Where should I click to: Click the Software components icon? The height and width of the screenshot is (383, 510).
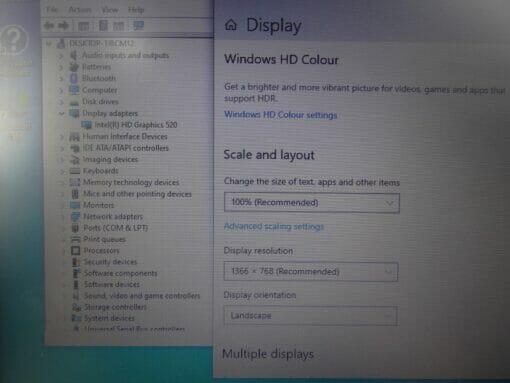(76, 273)
